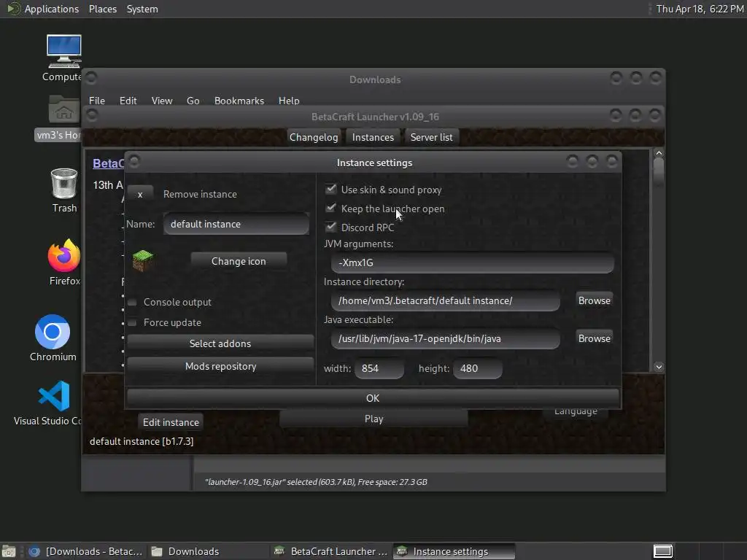This screenshot has width=747, height=560.
Task: Click the JVM arguments input field
Action: pyautogui.click(x=472, y=262)
